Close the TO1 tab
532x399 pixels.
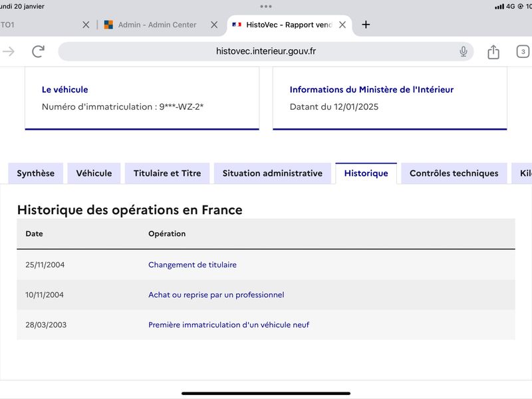(86, 25)
